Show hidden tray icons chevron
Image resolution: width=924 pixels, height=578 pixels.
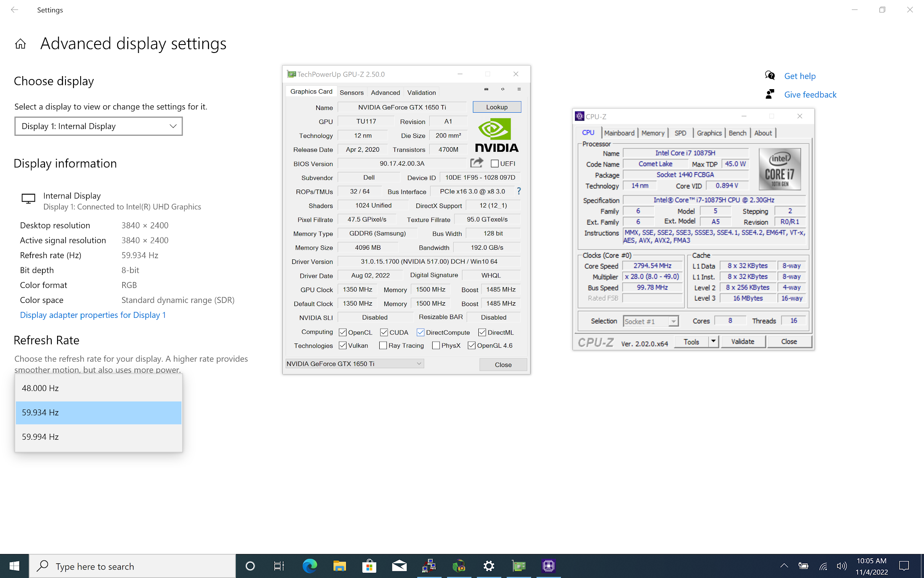point(784,566)
